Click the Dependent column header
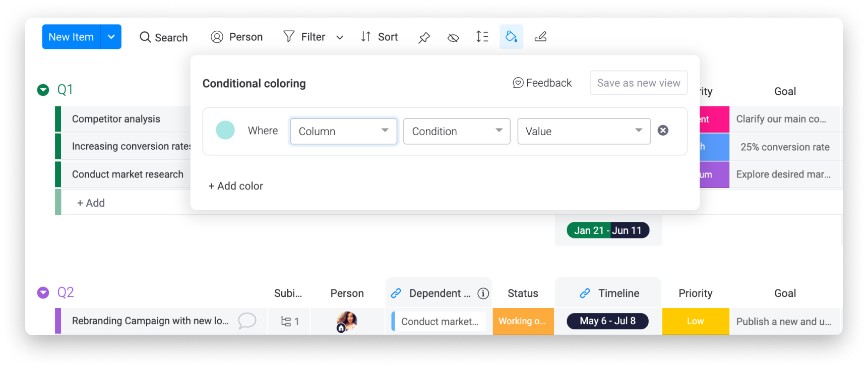This screenshot has height=368, width=868. [x=440, y=293]
